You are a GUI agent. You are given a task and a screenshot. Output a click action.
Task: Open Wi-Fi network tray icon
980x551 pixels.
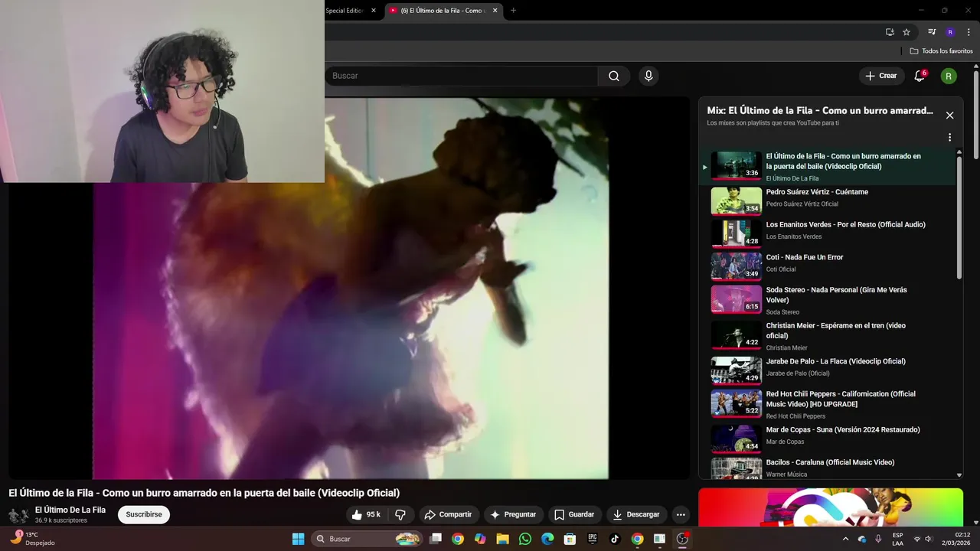[917, 539]
